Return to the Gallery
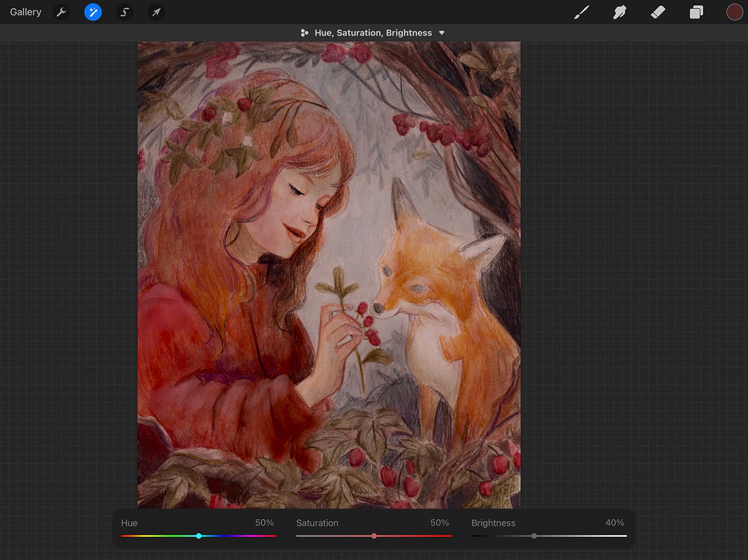 point(25,12)
